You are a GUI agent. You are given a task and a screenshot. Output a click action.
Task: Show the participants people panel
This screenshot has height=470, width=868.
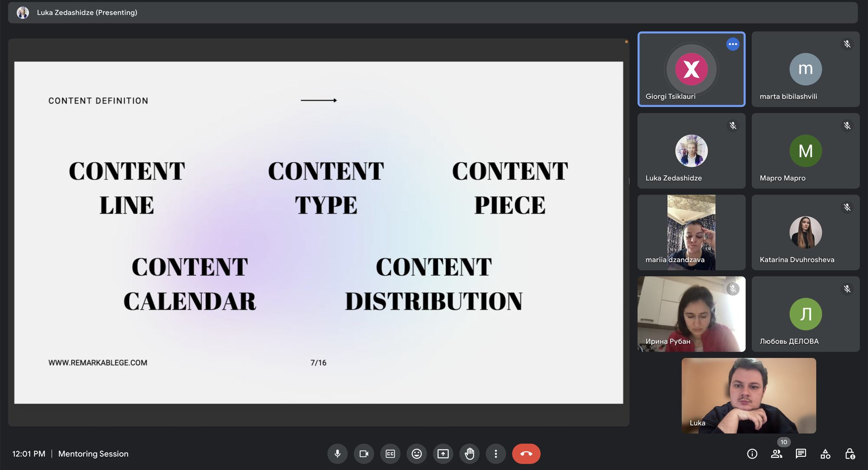(x=776, y=454)
